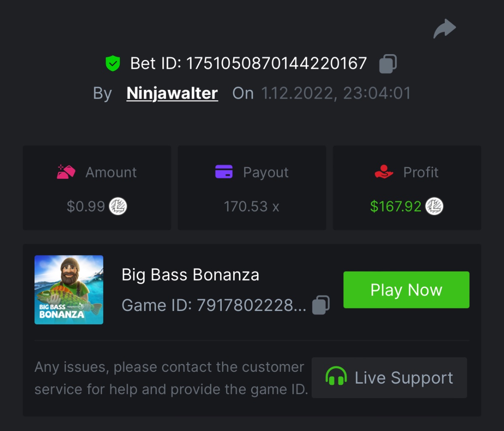Click the green $167.92 profit value
This screenshot has width=504, height=431.
[396, 206]
